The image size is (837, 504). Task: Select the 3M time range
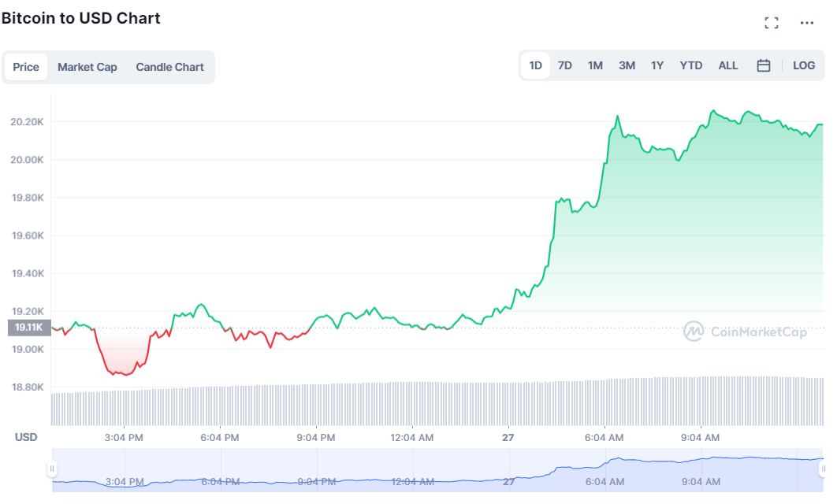pos(627,65)
